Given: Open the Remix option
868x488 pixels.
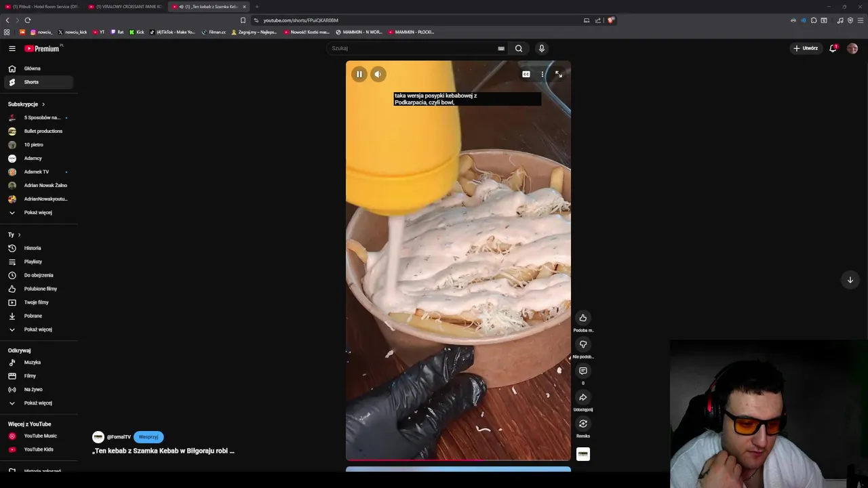Looking at the screenshot, I should pos(583,424).
